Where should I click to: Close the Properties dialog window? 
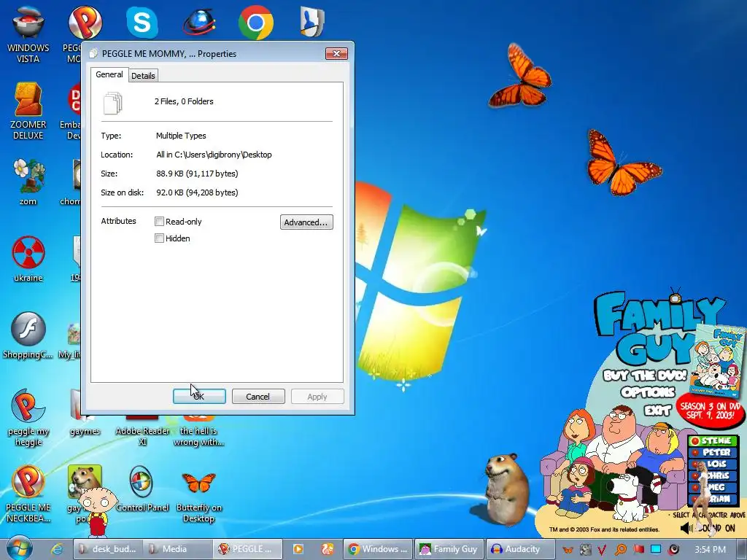[x=336, y=53]
